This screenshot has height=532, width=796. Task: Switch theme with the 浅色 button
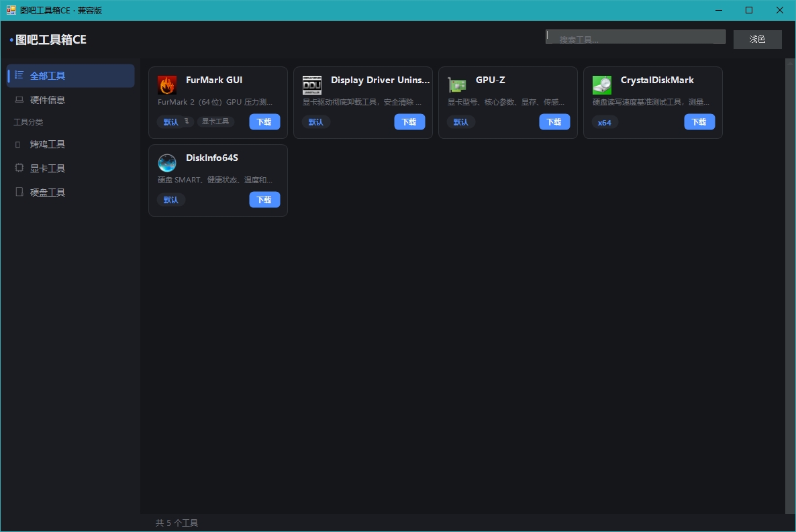758,39
